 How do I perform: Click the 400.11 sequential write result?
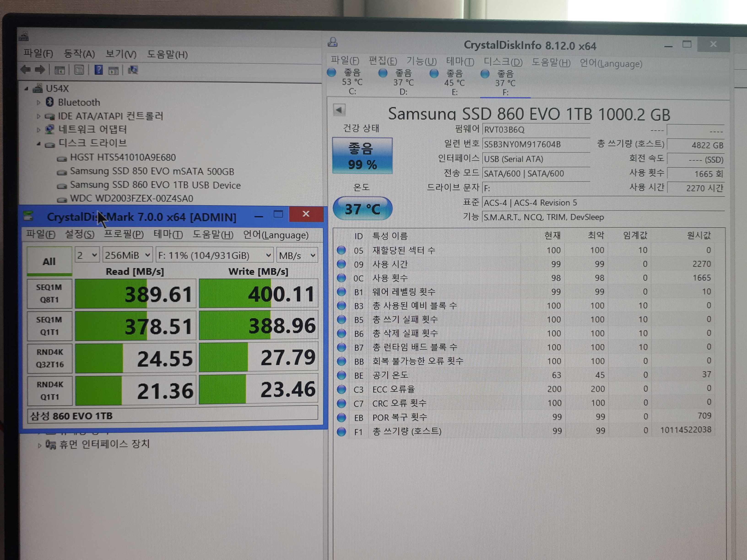(x=258, y=293)
